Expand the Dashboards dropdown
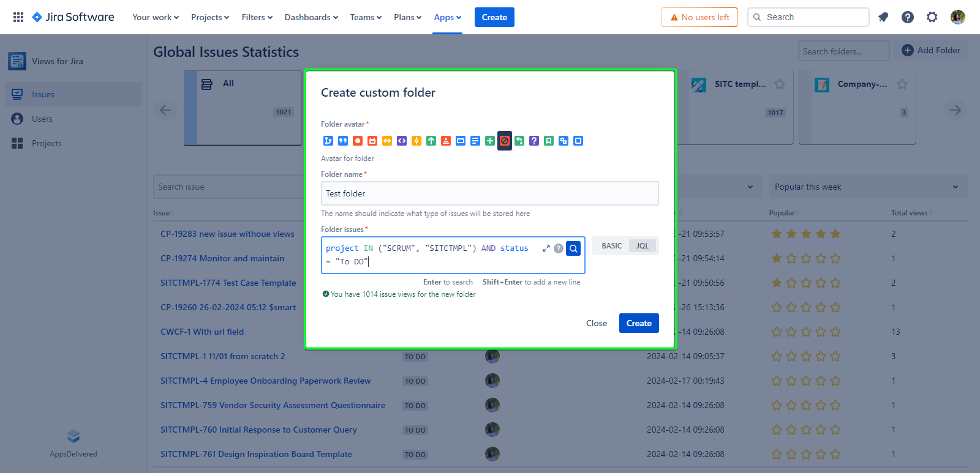Viewport: 980px width, 473px height. [x=311, y=17]
